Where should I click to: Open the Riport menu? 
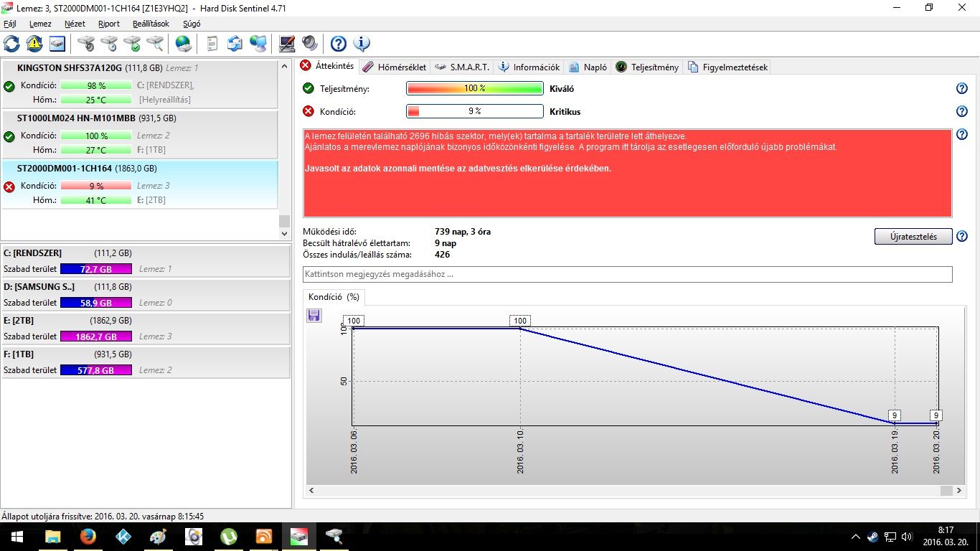tap(109, 24)
